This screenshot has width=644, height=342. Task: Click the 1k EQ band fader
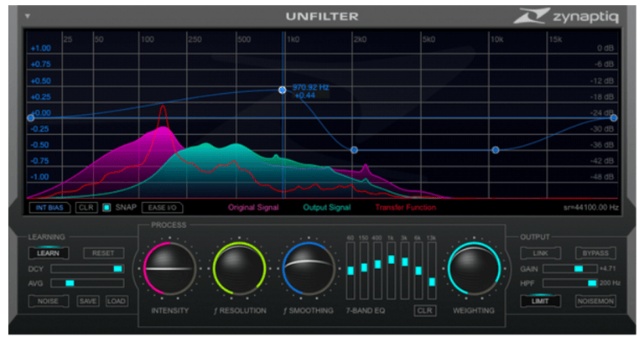(x=391, y=260)
